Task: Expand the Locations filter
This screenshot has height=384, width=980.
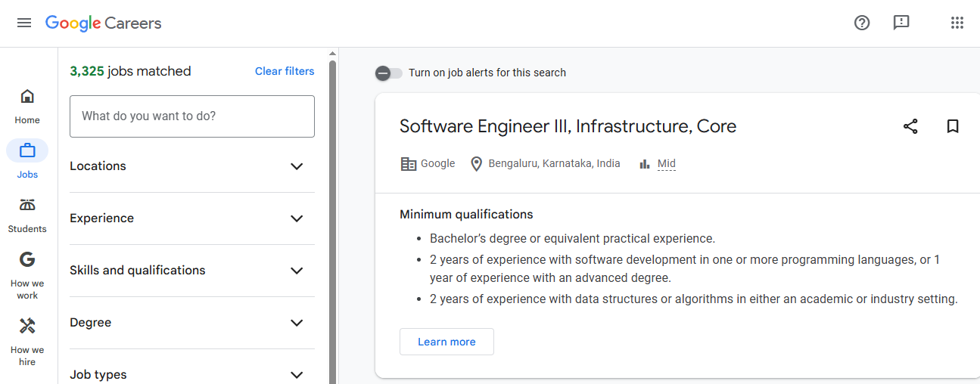Action: point(192,166)
